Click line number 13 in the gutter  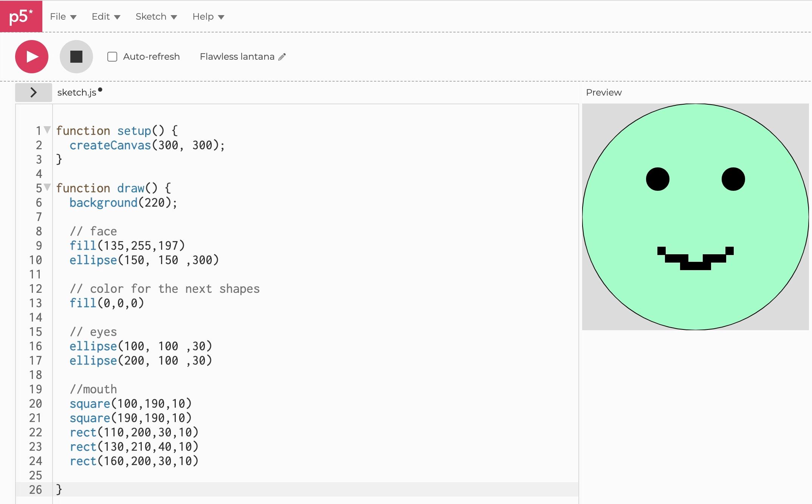36,303
